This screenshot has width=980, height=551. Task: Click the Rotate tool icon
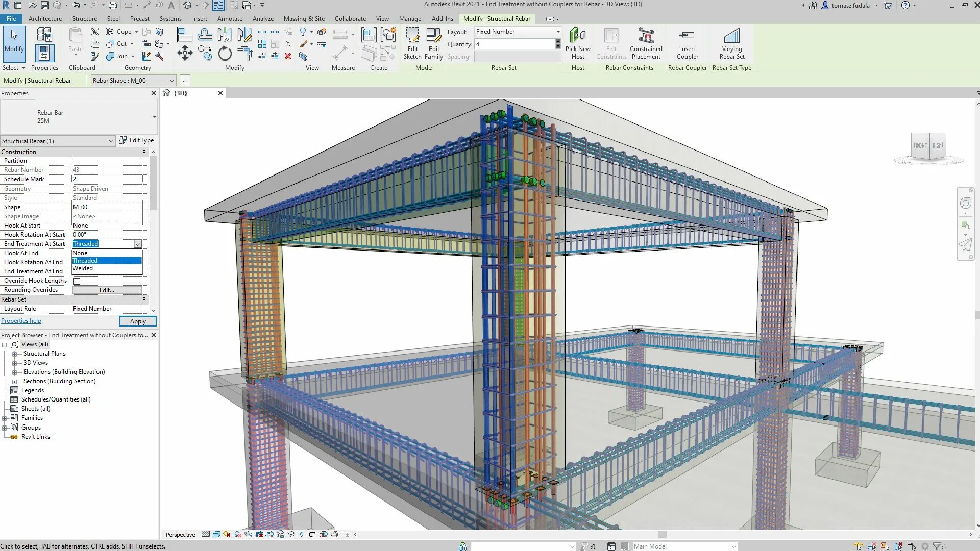click(x=225, y=53)
